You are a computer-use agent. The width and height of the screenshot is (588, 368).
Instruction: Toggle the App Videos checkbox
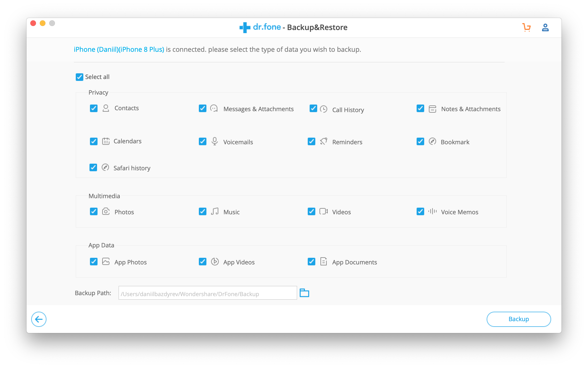pyautogui.click(x=202, y=261)
